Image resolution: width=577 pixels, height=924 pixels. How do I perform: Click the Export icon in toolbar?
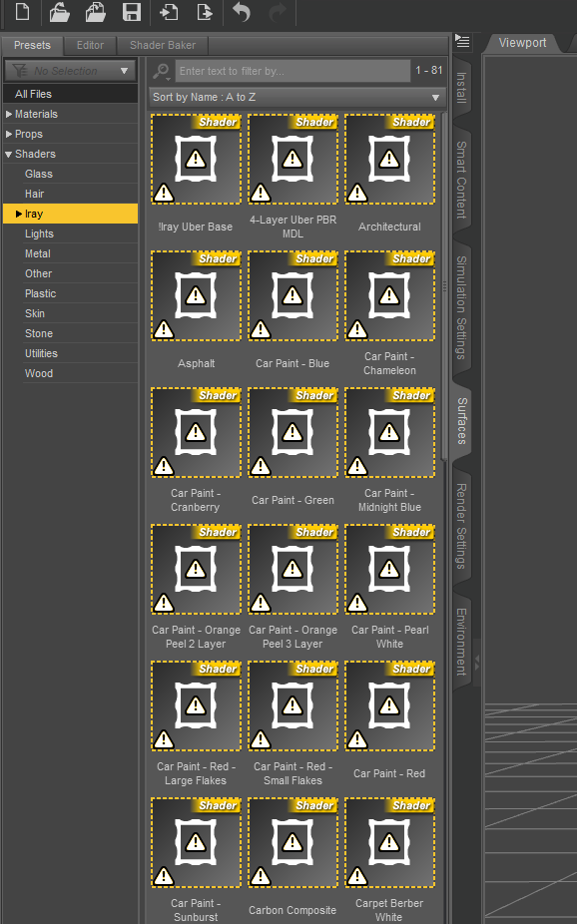coord(205,12)
